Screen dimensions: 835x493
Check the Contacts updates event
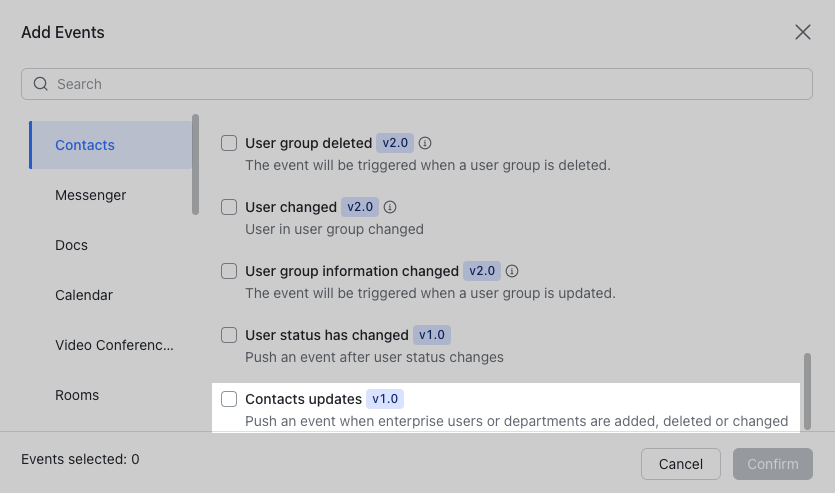point(229,399)
